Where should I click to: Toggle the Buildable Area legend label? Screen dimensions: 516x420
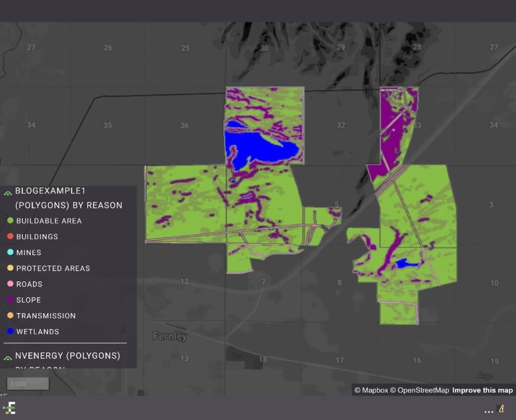(49, 221)
